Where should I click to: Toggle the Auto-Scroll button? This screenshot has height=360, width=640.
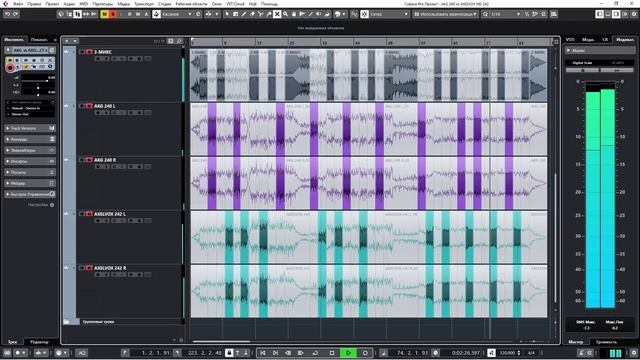click(209, 14)
